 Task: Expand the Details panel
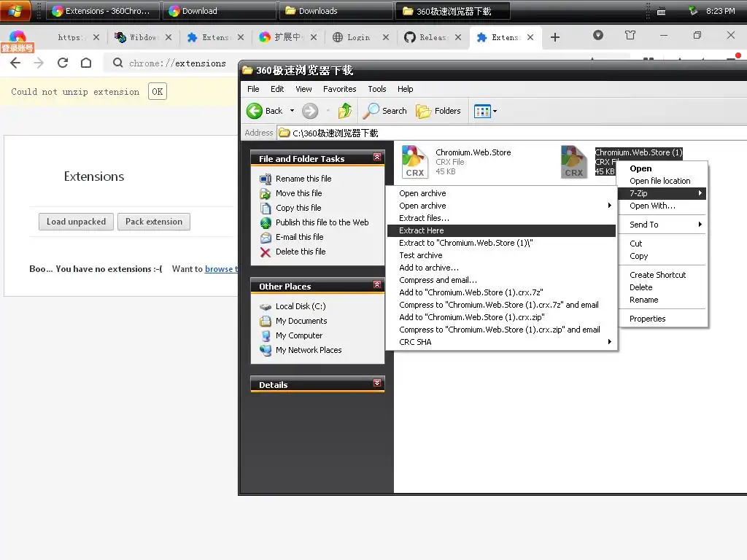coord(377,384)
